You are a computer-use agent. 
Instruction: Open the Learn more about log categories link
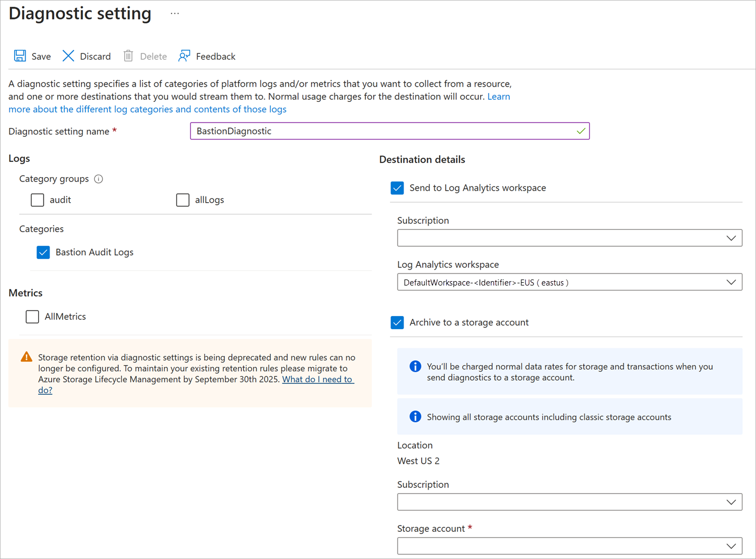point(148,109)
